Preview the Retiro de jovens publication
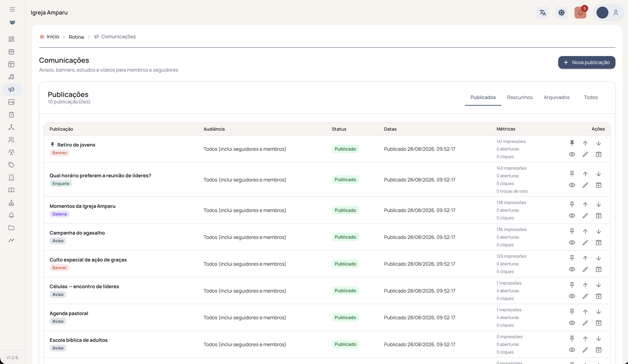 coord(572,154)
